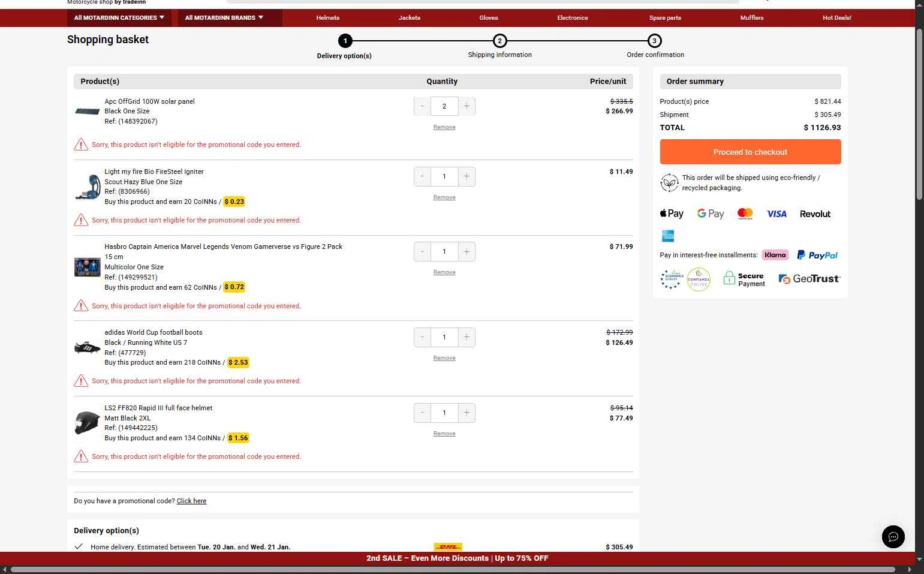Viewport: 924px width, 574px height.
Task: Select Home delivery option checkmark
Action: (78, 546)
